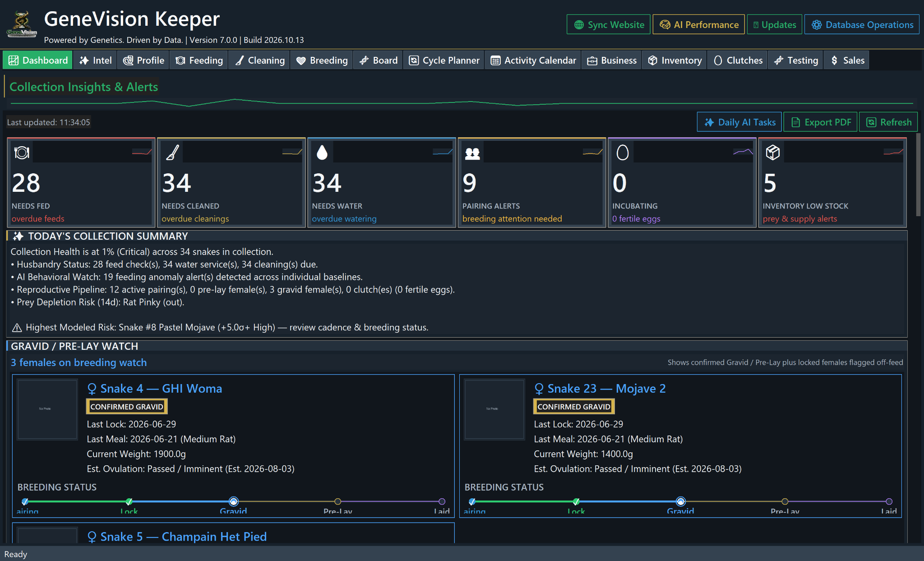
Task: Open the Snake 23 — Mojave 2 title
Action: (606, 389)
